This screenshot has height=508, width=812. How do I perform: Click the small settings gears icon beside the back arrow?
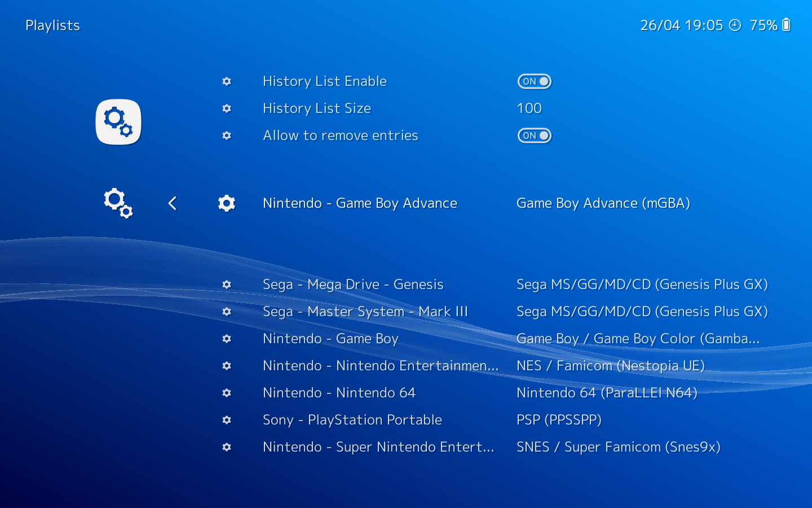pos(118,203)
